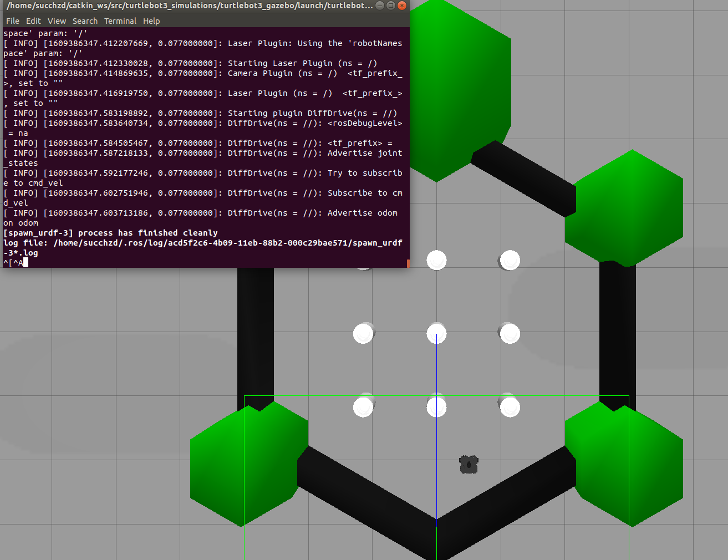Click the 'Starting plugin DiffDrive(ns = //)' line
728x560 pixels.
(200, 113)
